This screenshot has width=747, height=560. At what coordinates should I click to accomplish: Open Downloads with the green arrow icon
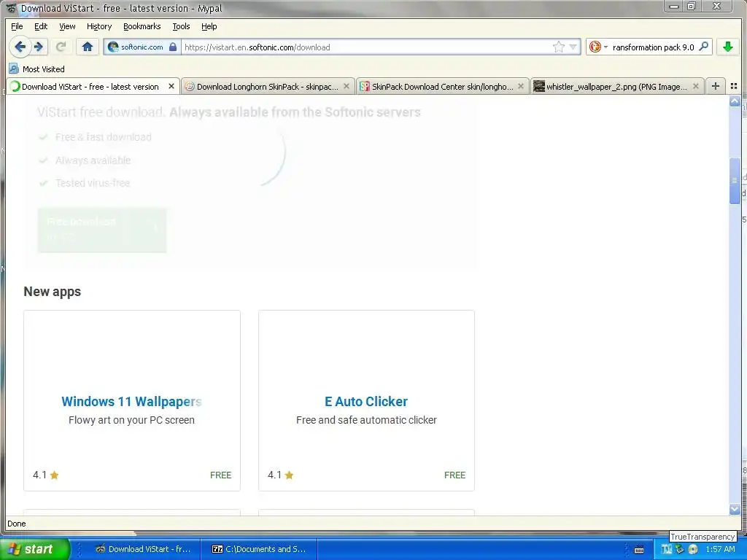click(x=727, y=47)
